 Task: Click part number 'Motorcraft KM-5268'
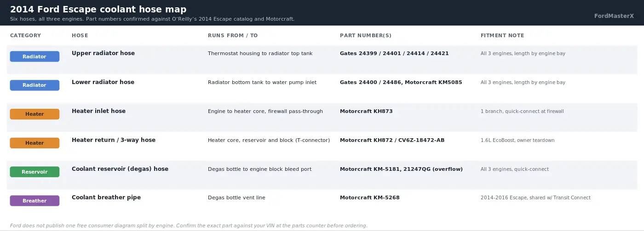tap(370, 198)
